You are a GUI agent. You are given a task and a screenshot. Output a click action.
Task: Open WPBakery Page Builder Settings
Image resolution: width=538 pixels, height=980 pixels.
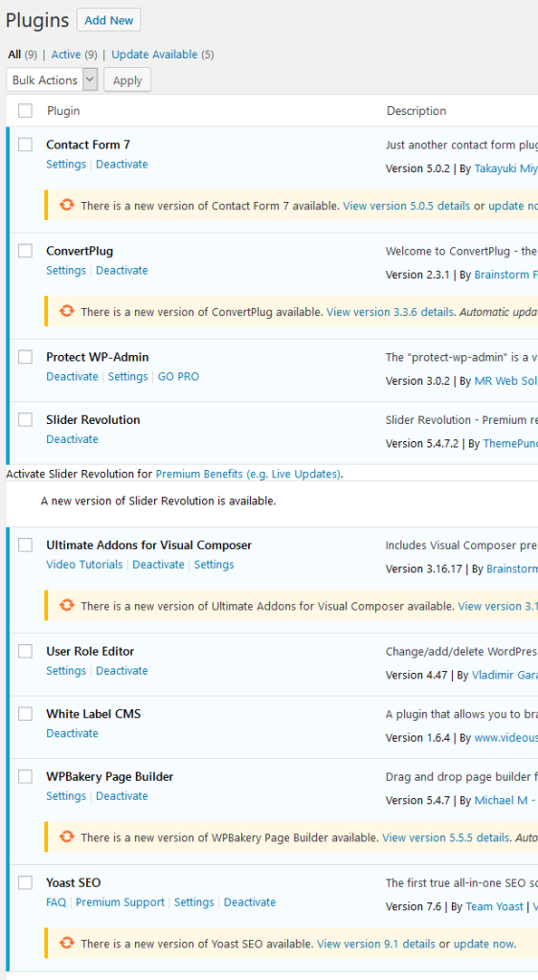pyautogui.click(x=66, y=795)
